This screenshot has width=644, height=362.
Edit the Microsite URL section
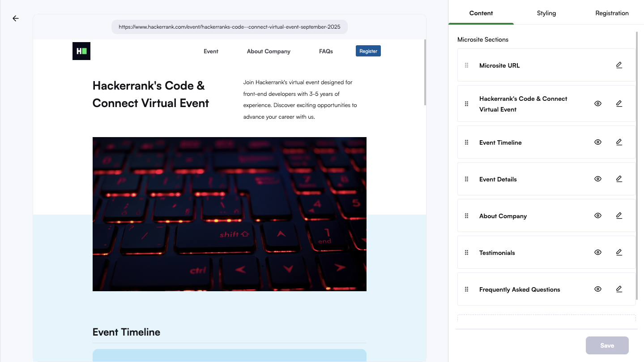coord(619,65)
